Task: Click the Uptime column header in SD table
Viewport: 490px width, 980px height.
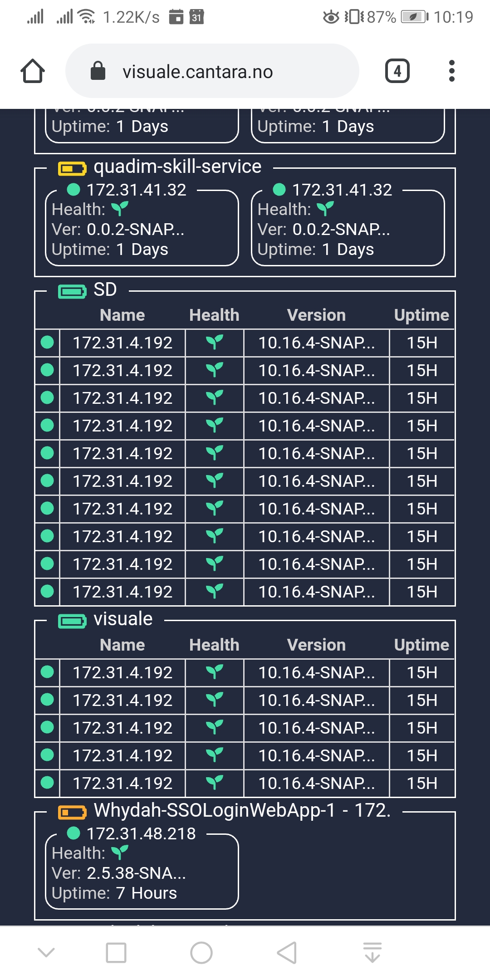Action: click(x=421, y=315)
